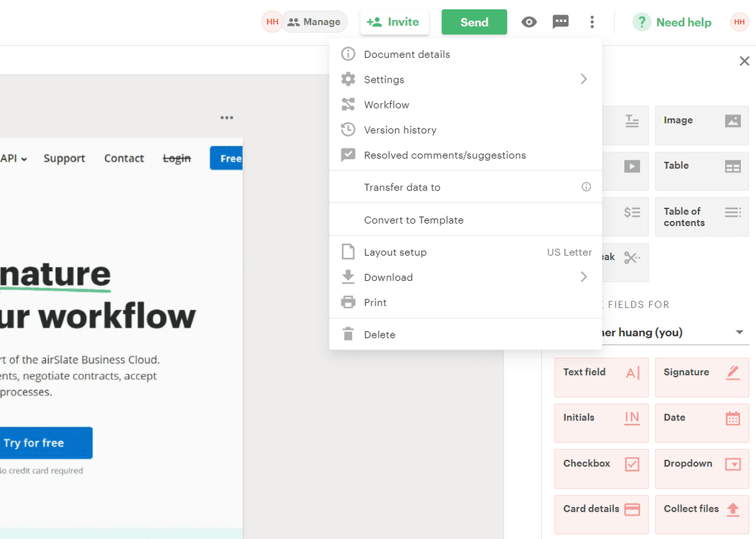Insert a Date field
The image size is (756, 539).
coord(701,423)
